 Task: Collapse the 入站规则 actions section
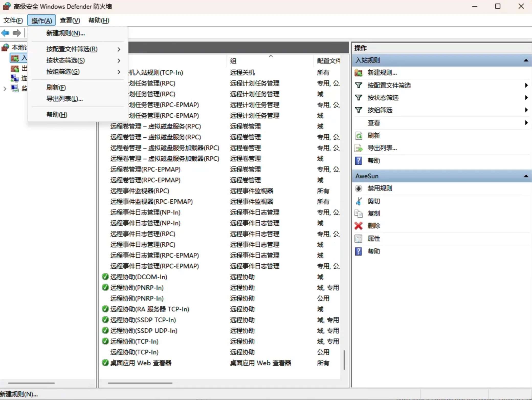tap(526, 60)
